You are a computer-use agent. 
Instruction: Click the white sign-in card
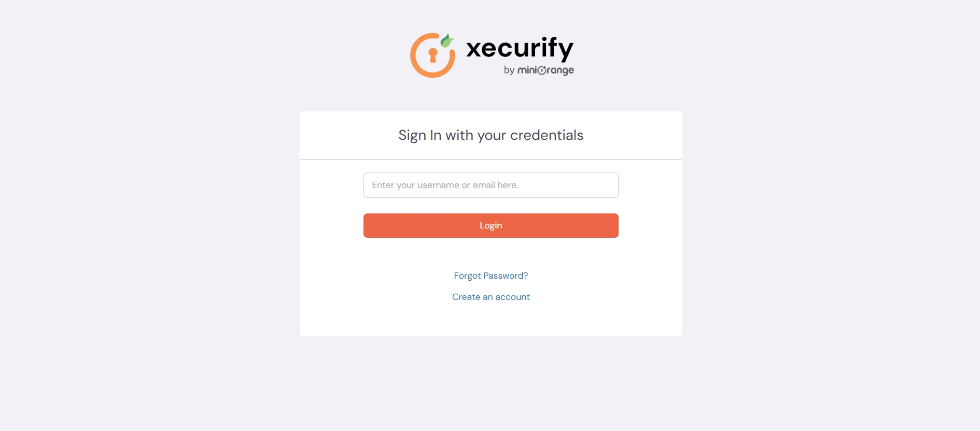491,321
